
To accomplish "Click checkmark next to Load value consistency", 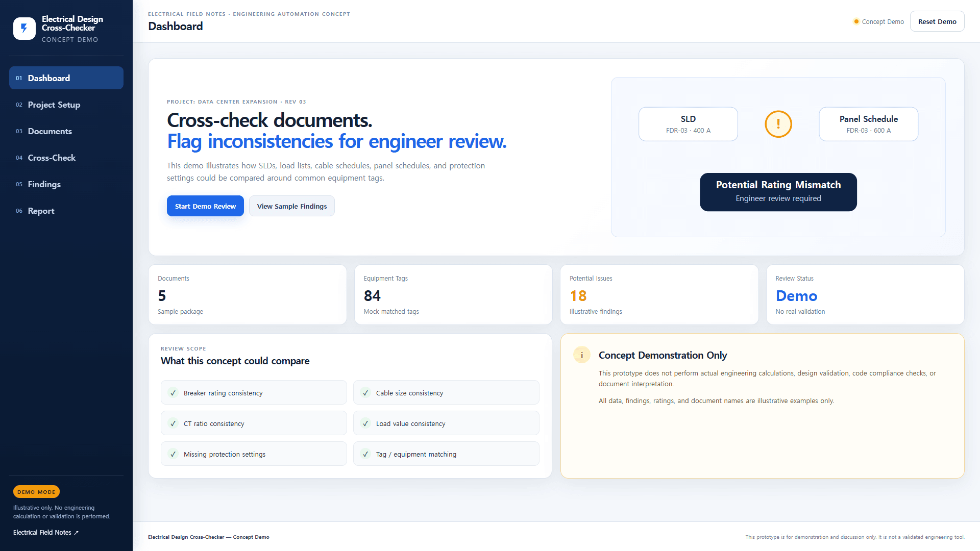I will [x=365, y=423].
